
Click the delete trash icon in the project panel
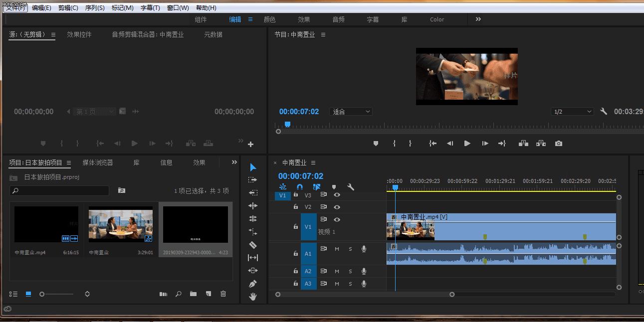click(223, 294)
